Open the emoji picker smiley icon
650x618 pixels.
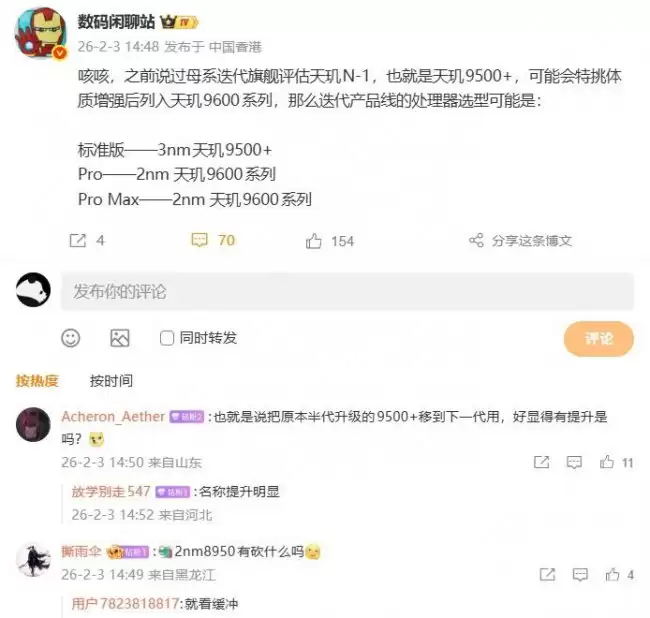[x=70, y=338]
